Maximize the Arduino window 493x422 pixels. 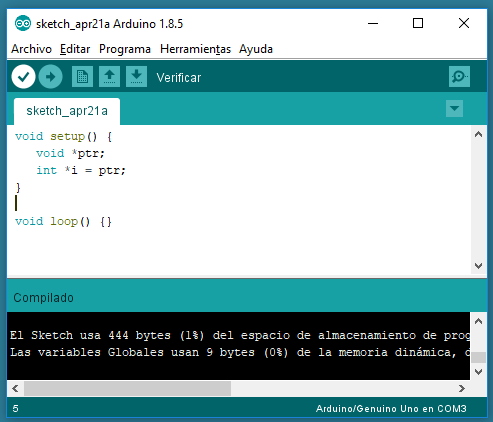tap(418, 23)
